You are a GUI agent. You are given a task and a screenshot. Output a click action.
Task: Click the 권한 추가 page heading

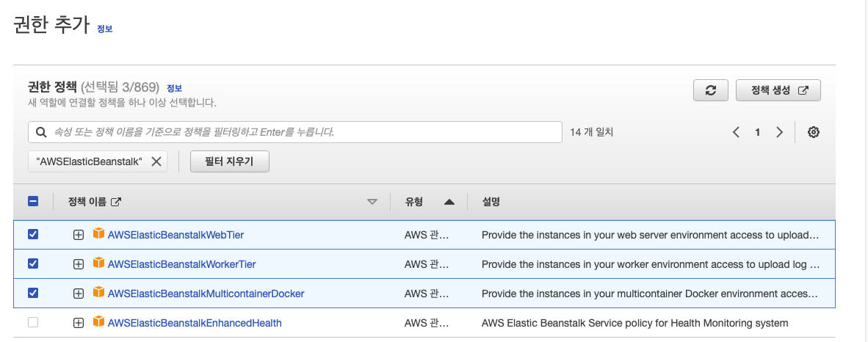51,26
